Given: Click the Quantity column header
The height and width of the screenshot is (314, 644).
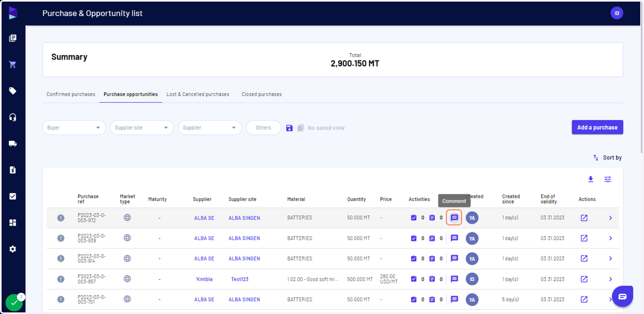Looking at the screenshot, I should click(356, 199).
